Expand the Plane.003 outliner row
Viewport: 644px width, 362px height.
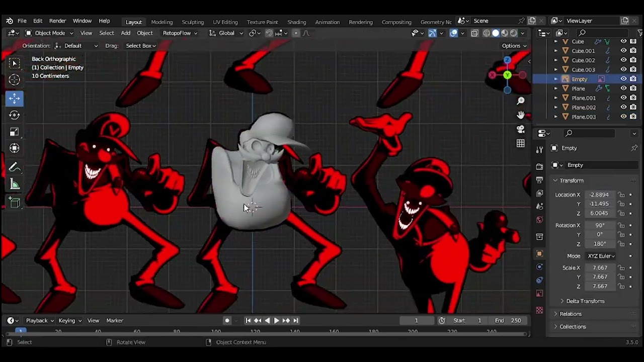click(x=556, y=117)
